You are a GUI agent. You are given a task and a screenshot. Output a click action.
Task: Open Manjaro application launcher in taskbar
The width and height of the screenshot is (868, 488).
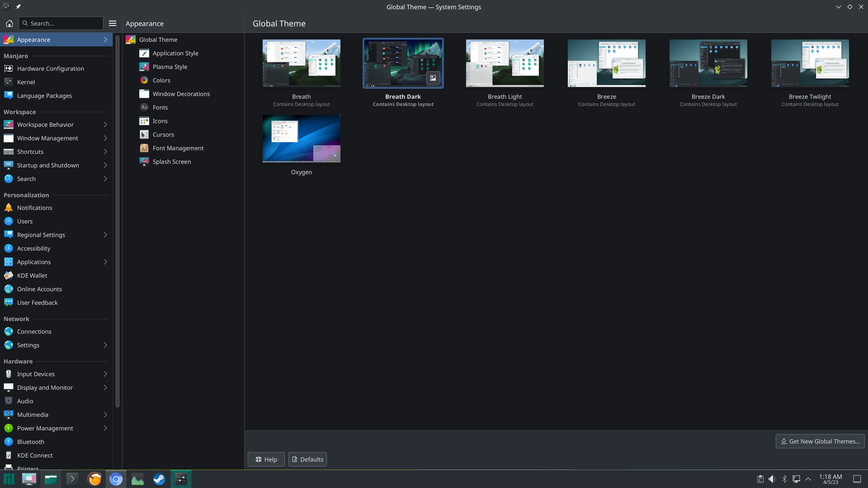coord(9,479)
